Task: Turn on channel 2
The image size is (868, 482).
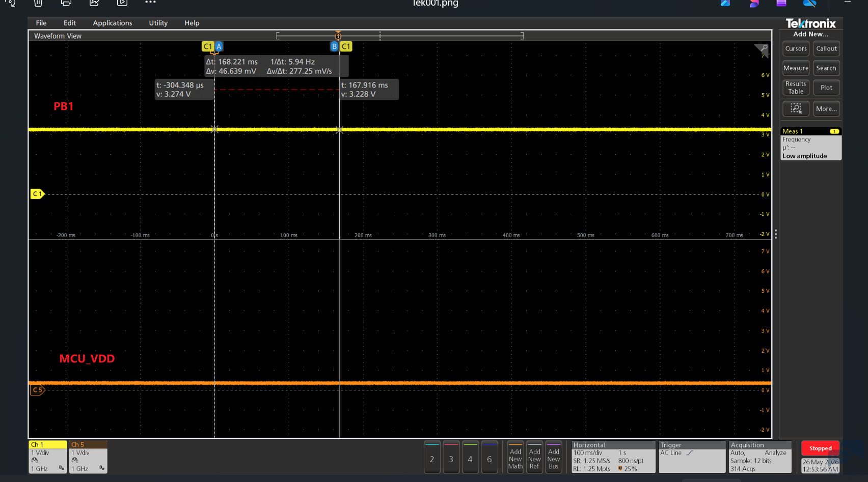Action: point(432,458)
